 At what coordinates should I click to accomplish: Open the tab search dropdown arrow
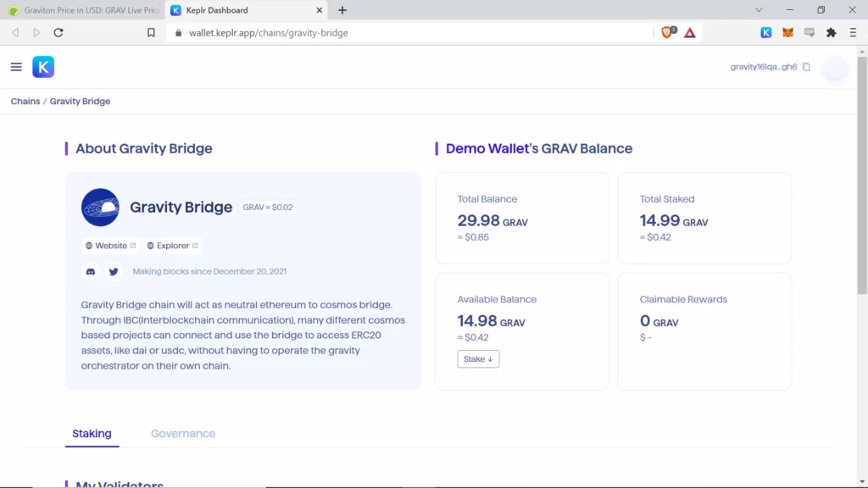759,10
